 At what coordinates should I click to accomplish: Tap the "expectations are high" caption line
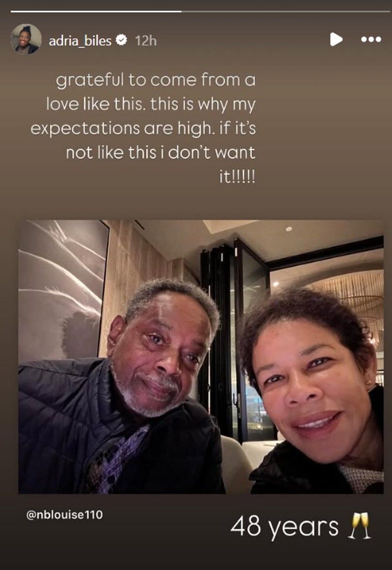tap(143, 128)
